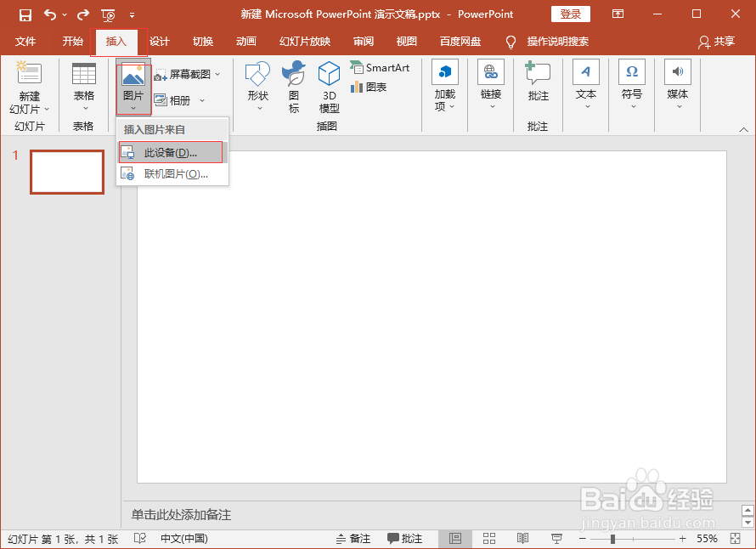Screen dimensions: 756x549
Task: Click the spell check icon in status bar
Action: [x=140, y=539]
